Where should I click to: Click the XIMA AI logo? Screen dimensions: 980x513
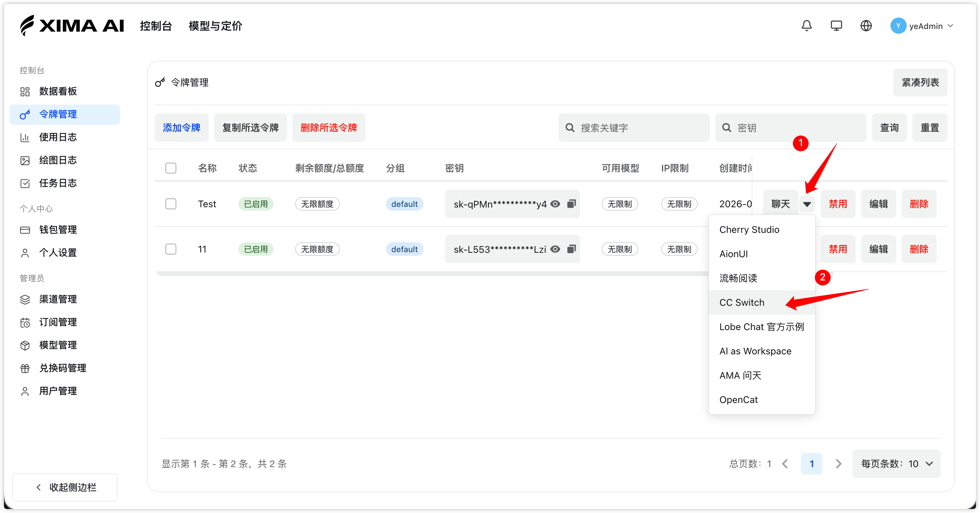pyautogui.click(x=72, y=25)
